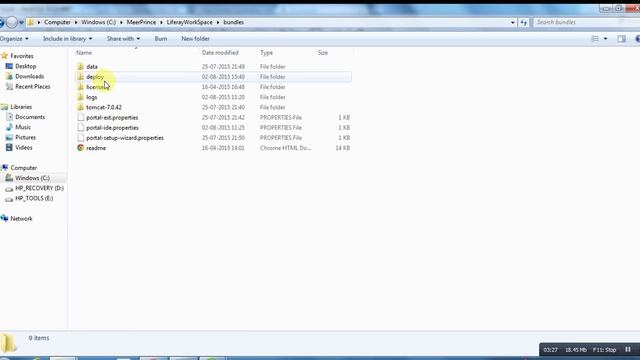The width and height of the screenshot is (640, 360).
Task: Open the change view options arrow
Action: [x=605, y=39]
